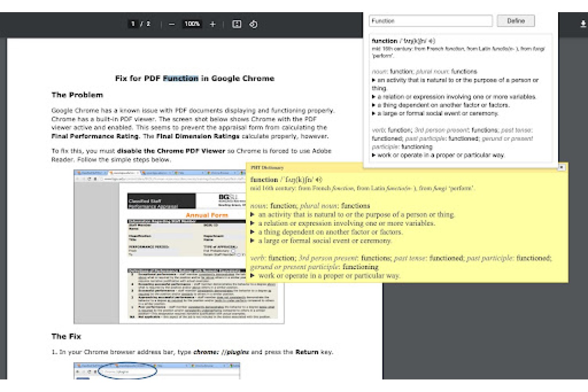This screenshot has height=392, width=588.
Task: Play pronunciation in the yellow PDF Dictionary box
Action: [x=319, y=180]
